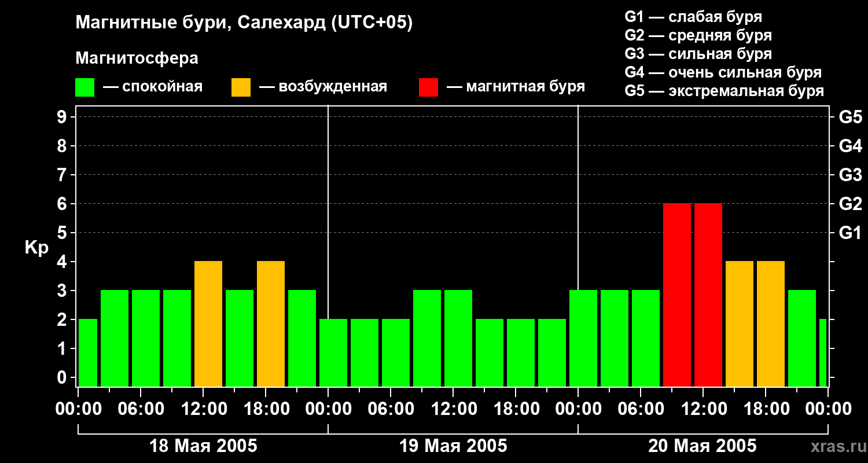The height and width of the screenshot is (463, 868).
Task: Click the "Магнитосфера" heading
Action: coord(137,58)
